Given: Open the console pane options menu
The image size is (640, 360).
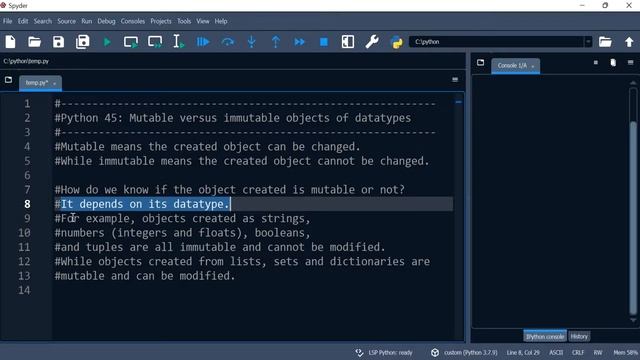Looking at the screenshot, I should (x=631, y=62).
